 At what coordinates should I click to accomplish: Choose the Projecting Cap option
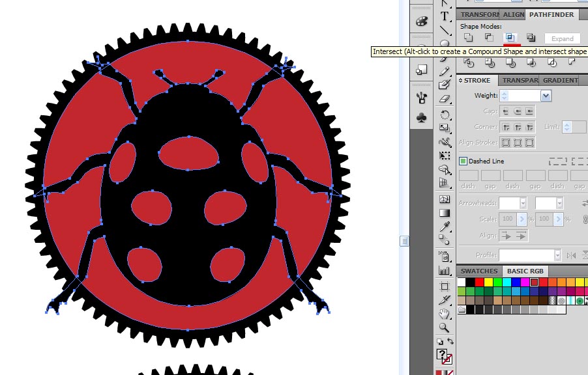point(529,111)
